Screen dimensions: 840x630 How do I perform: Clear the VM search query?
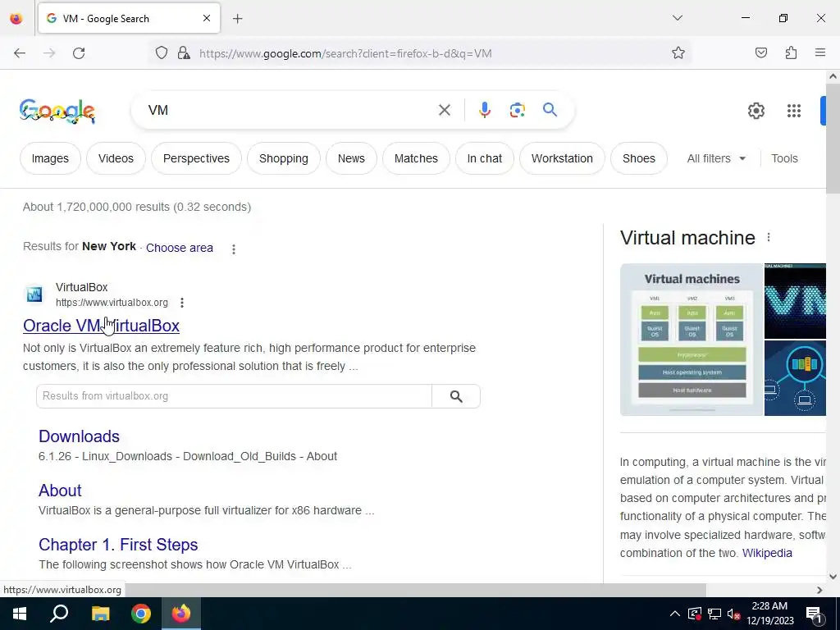pos(444,111)
